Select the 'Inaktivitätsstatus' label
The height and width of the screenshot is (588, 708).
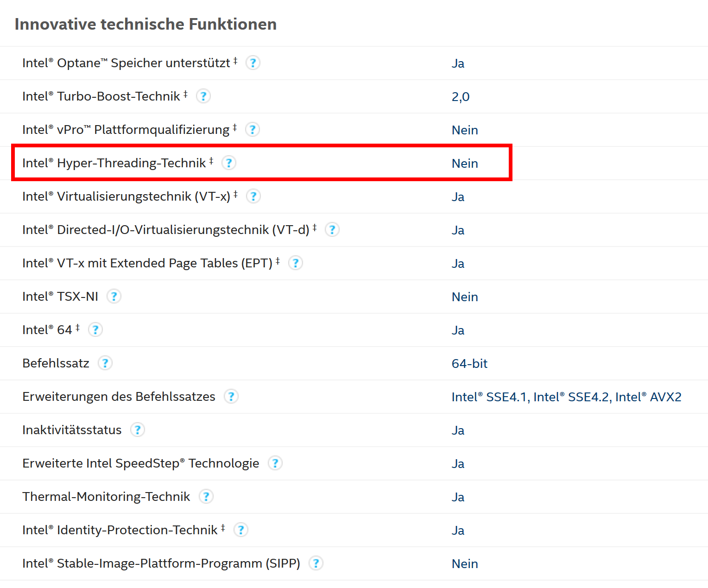tap(72, 430)
